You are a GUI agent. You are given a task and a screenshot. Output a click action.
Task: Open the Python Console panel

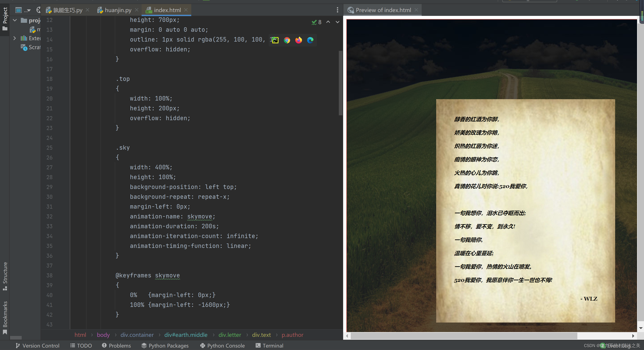click(x=222, y=346)
